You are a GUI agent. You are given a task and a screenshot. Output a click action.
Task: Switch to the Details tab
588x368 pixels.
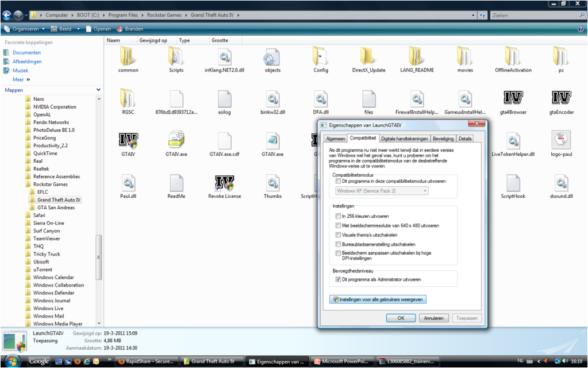(x=465, y=139)
